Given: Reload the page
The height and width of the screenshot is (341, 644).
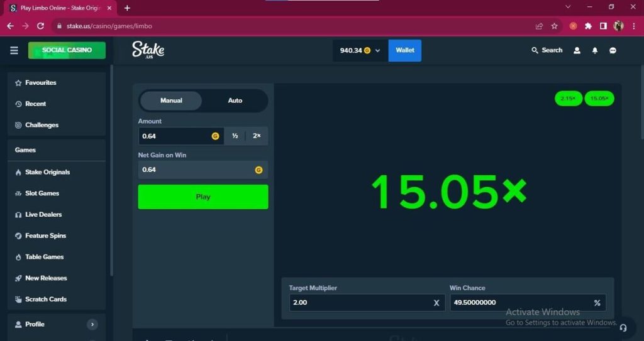Looking at the screenshot, I should coord(40,26).
